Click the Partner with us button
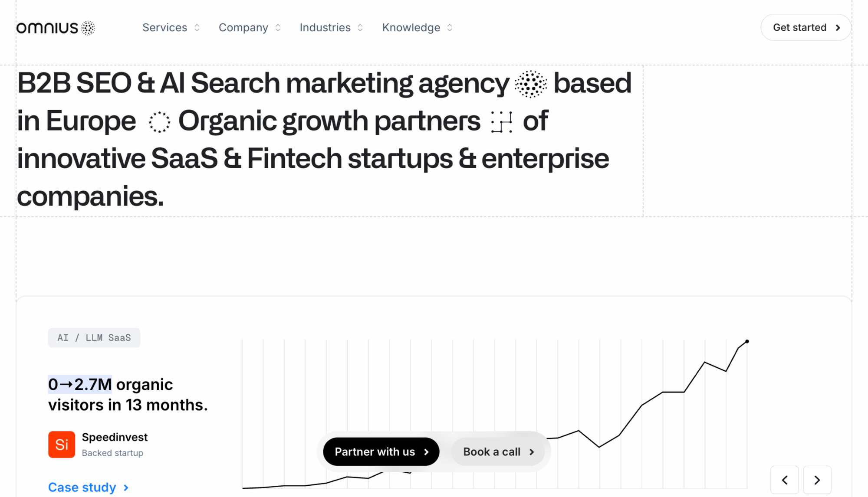Screen dimensions: 868x497 pyautogui.click(x=381, y=452)
